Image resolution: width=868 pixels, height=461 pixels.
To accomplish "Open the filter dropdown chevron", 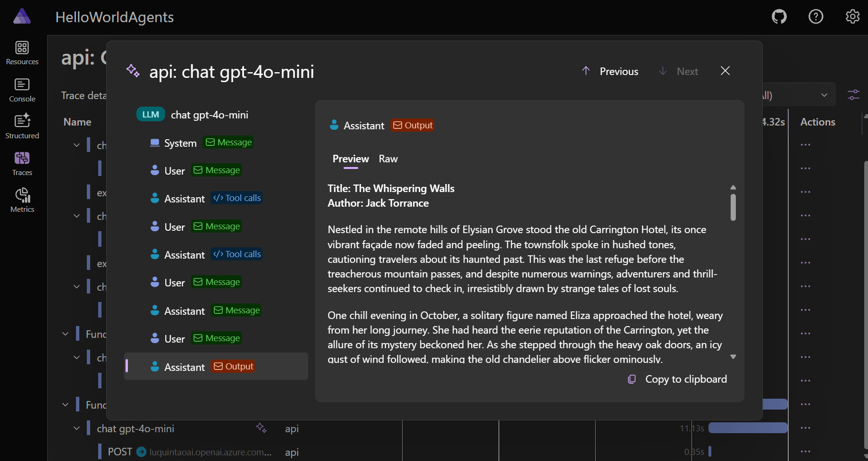I will pyautogui.click(x=824, y=95).
